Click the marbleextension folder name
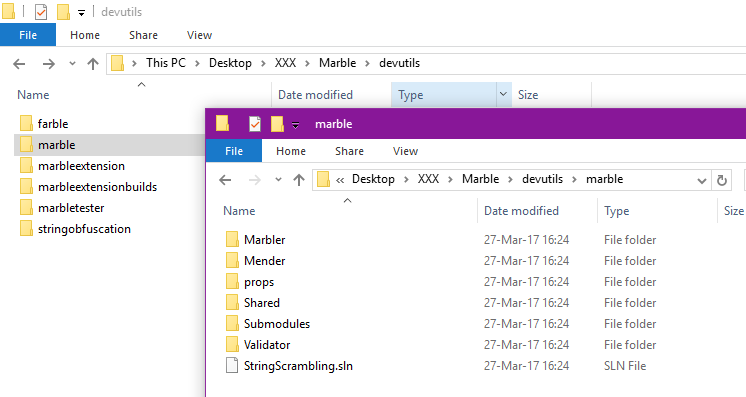Viewport: 746px width, 397px height. coord(81,166)
